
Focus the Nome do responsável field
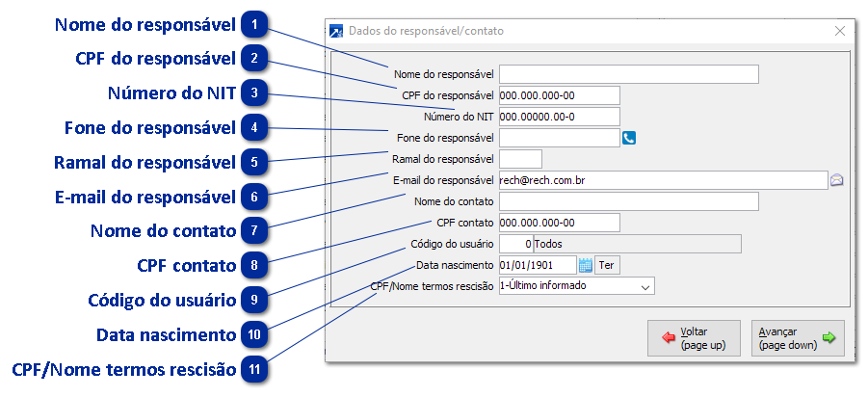(x=628, y=74)
